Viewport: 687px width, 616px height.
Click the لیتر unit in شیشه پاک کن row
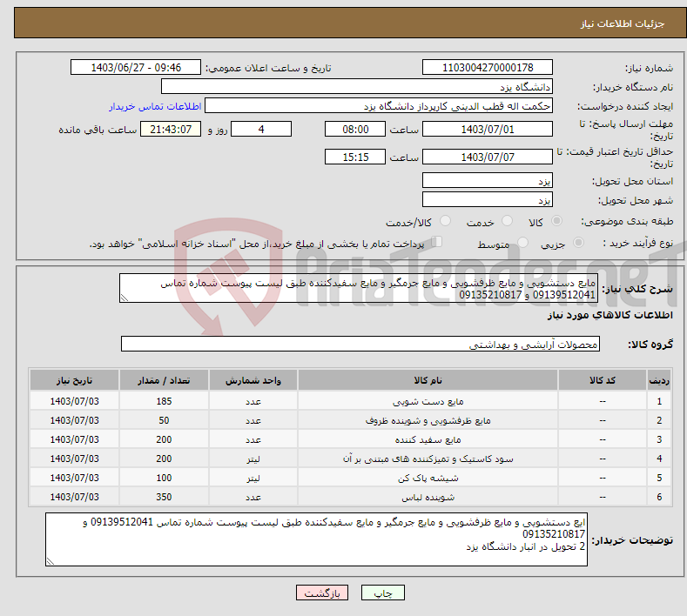tap(253, 478)
